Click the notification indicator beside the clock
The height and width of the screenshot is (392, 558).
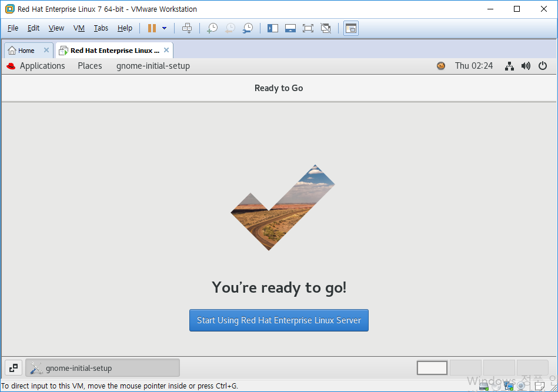point(441,66)
